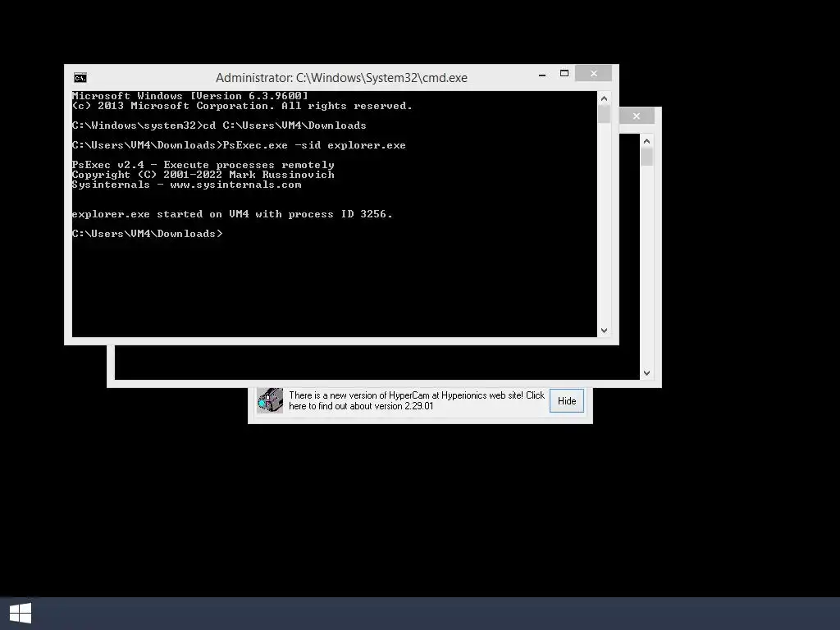Click the 'www.sysinternals.com' text
This screenshot has height=630, width=840.
pyautogui.click(x=235, y=185)
